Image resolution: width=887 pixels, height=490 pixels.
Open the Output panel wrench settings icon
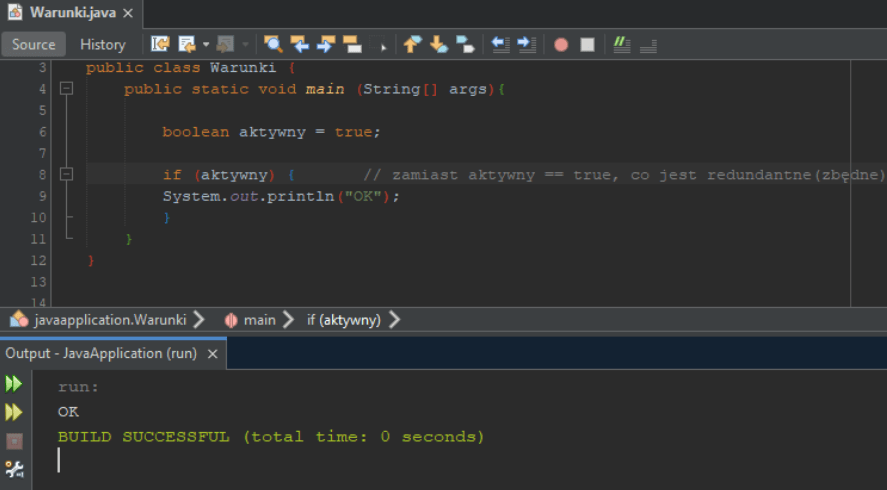[14, 468]
